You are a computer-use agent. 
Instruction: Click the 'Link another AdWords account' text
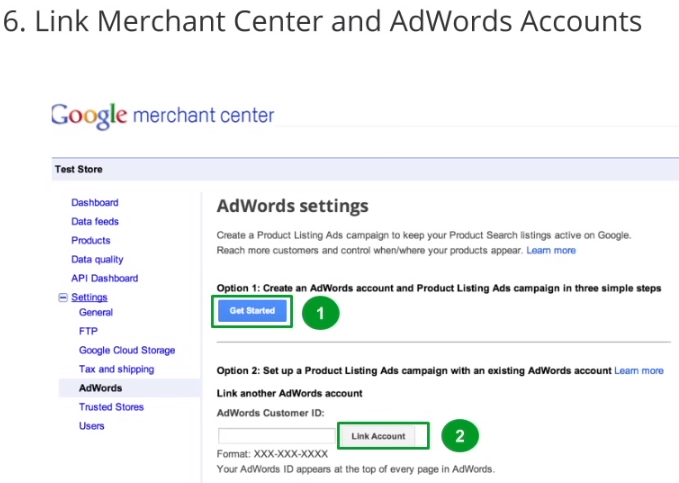(290, 393)
